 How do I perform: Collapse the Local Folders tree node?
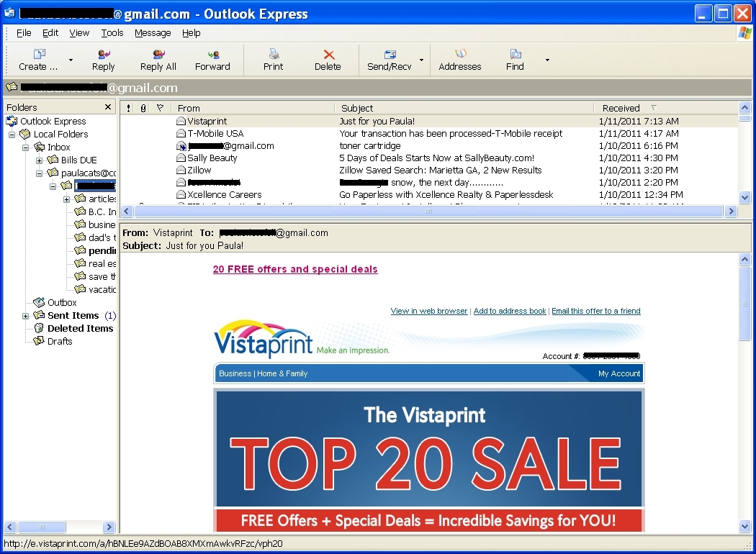pos(12,135)
